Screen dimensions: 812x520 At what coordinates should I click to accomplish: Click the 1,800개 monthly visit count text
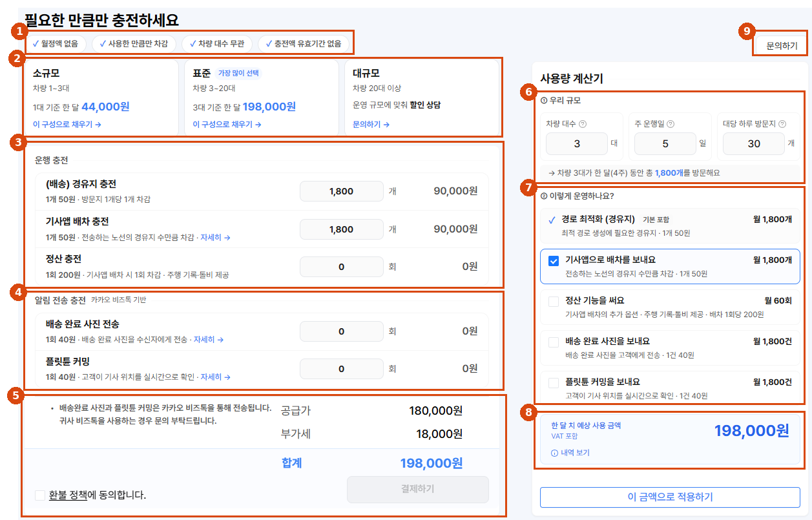tap(668, 173)
